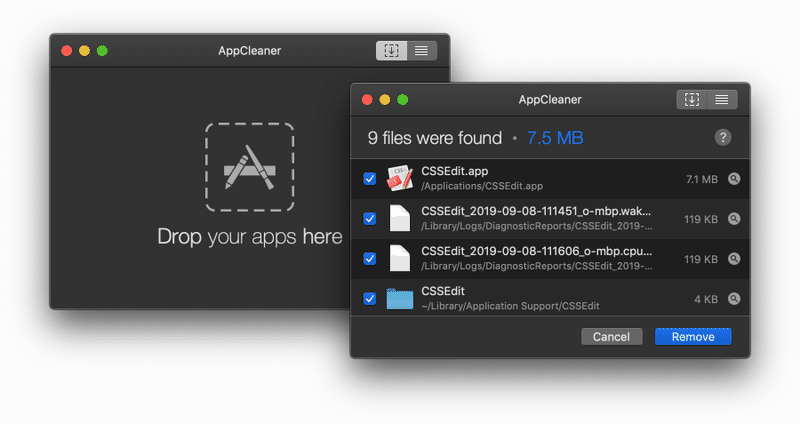800x424 pixels.
Task: Reveal CSSEdit.app in Finder via magnifier icon
Action: pos(734,179)
